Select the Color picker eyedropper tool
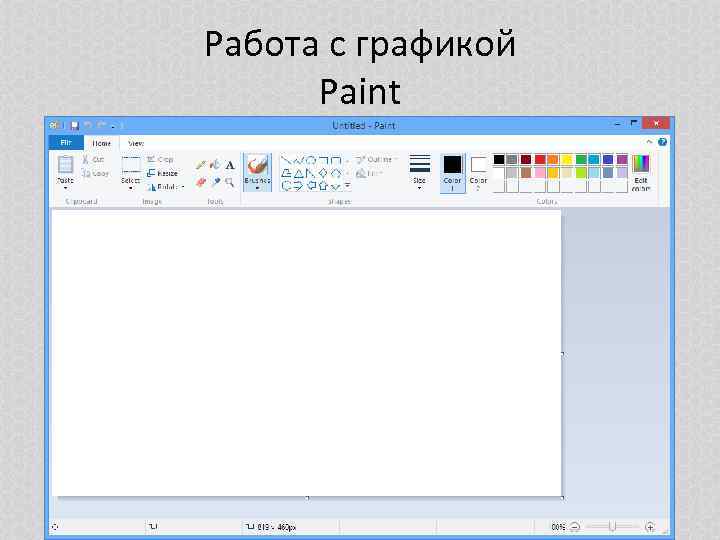720x540 pixels. point(216,182)
